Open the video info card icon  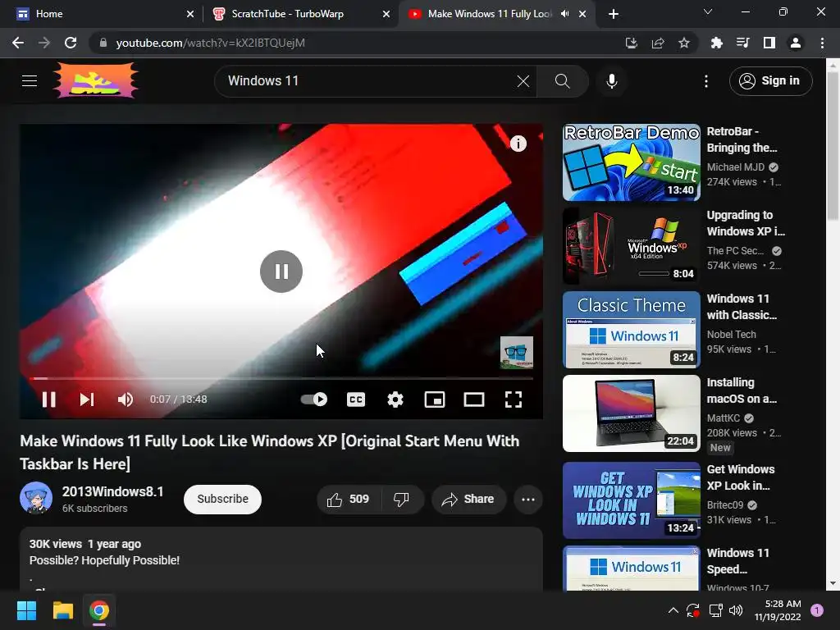pos(518,144)
